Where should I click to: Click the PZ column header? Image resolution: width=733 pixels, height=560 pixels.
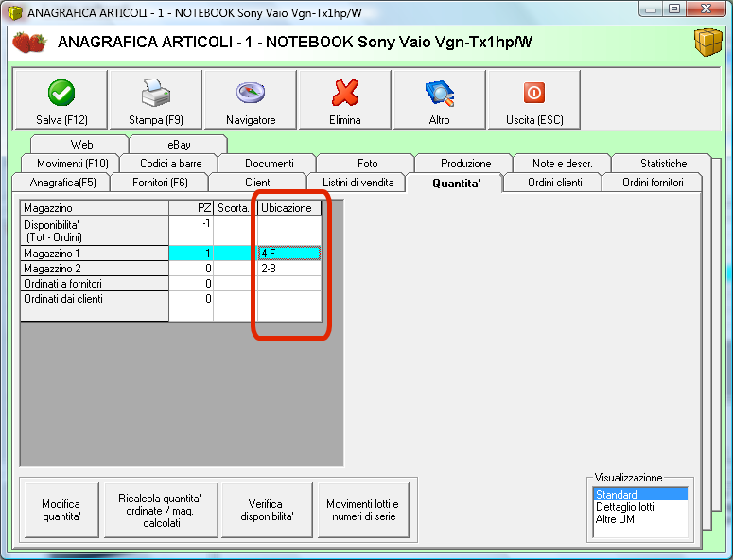pyautogui.click(x=191, y=208)
